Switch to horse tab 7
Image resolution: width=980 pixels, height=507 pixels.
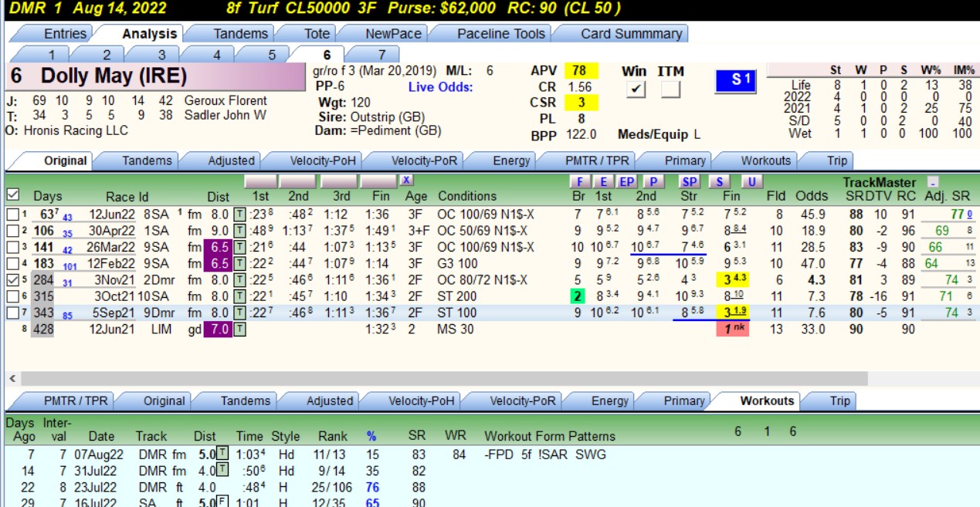[x=381, y=54]
